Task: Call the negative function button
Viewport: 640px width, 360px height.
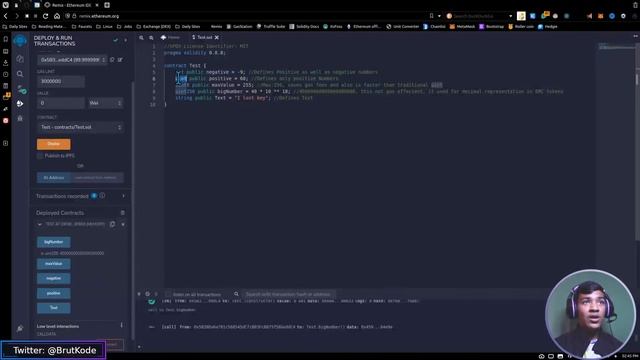Action: (x=53, y=278)
